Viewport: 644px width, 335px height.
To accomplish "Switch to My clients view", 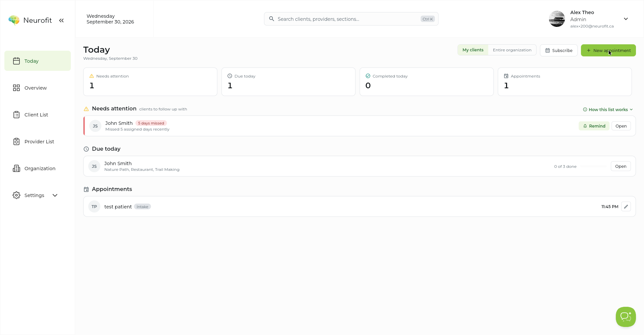I will 473,50.
